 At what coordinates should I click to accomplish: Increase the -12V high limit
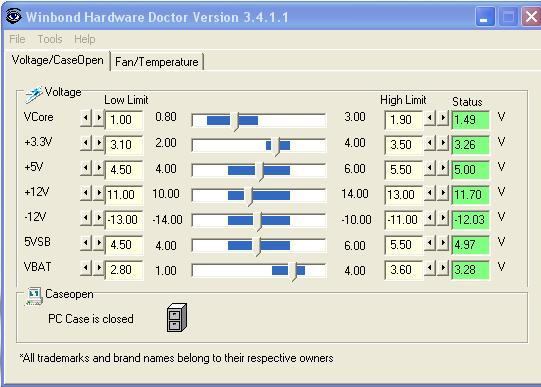pos(443,219)
